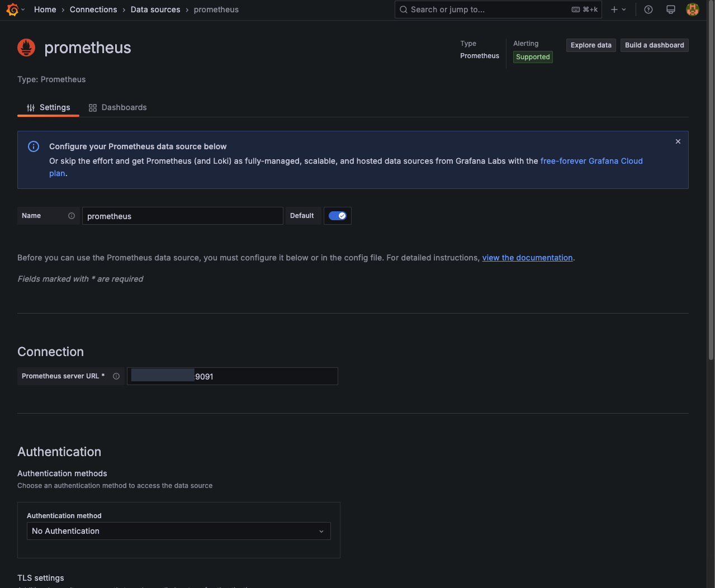This screenshot has width=715, height=588.
Task: Click the TLS settings heading
Action: [41, 578]
